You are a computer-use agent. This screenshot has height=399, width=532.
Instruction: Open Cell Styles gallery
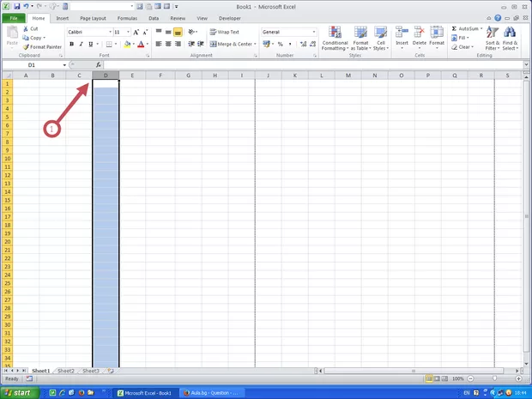click(x=381, y=39)
